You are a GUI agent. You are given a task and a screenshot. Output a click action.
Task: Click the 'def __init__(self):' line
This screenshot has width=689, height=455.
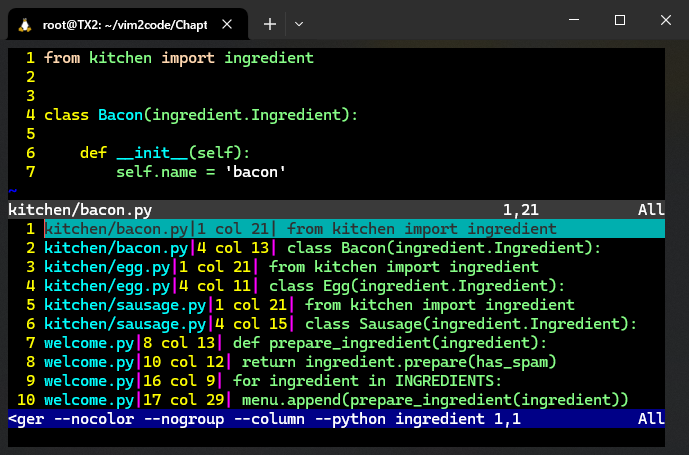pyautogui.click(x=165, y=153)
